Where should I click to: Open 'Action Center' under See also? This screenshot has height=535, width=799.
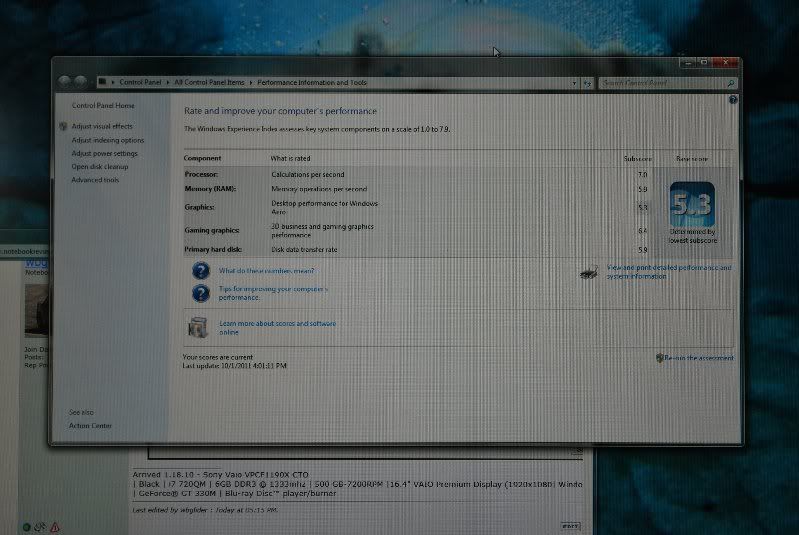pyautogui.click(x=90, y=425)
